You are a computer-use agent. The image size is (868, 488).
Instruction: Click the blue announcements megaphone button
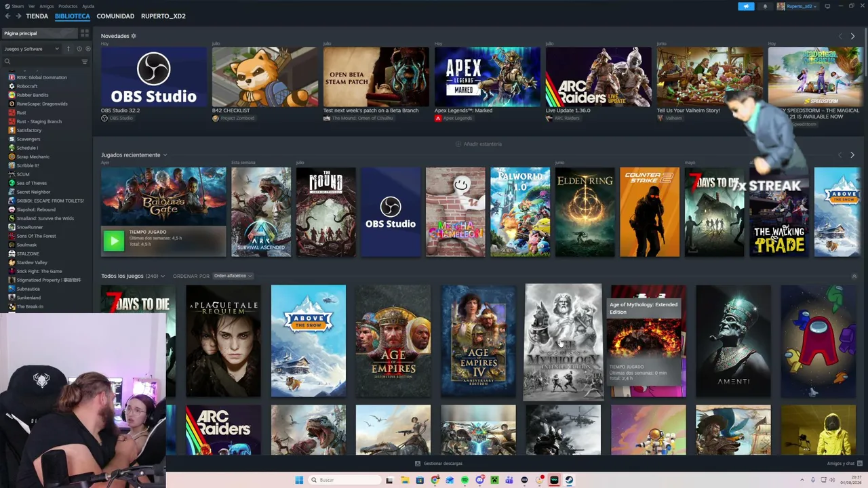pos(746,6)
